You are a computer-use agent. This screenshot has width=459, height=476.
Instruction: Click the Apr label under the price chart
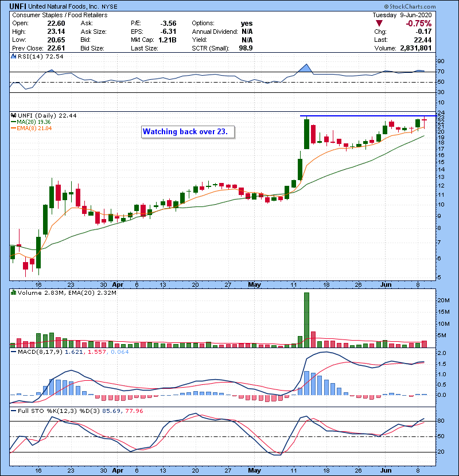tap(118, 285)
